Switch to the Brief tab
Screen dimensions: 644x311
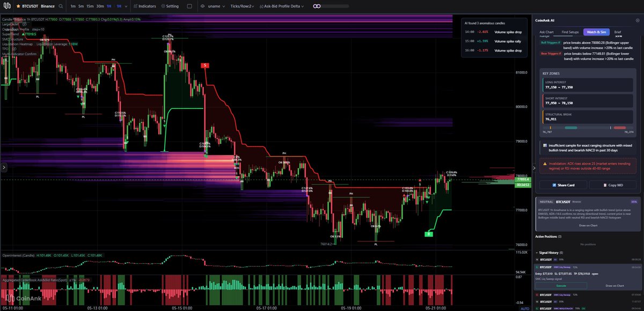click(618, 32)
